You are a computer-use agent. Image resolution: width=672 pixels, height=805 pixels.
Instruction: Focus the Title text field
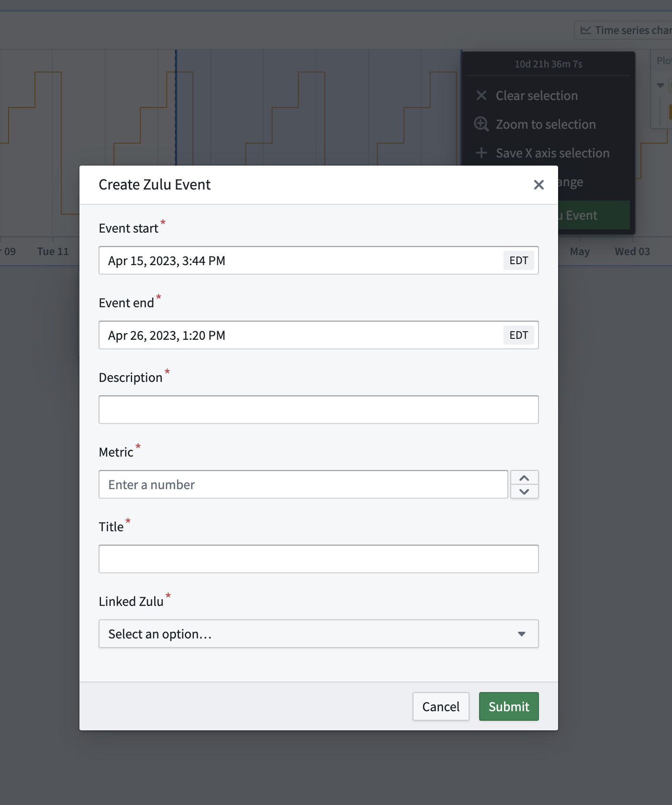pos(318,559)
